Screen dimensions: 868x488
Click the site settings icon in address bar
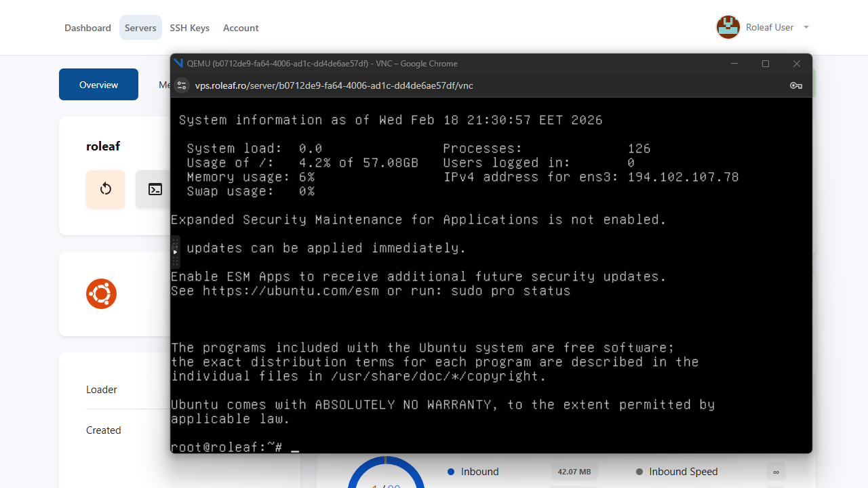(x=182, y=85)
